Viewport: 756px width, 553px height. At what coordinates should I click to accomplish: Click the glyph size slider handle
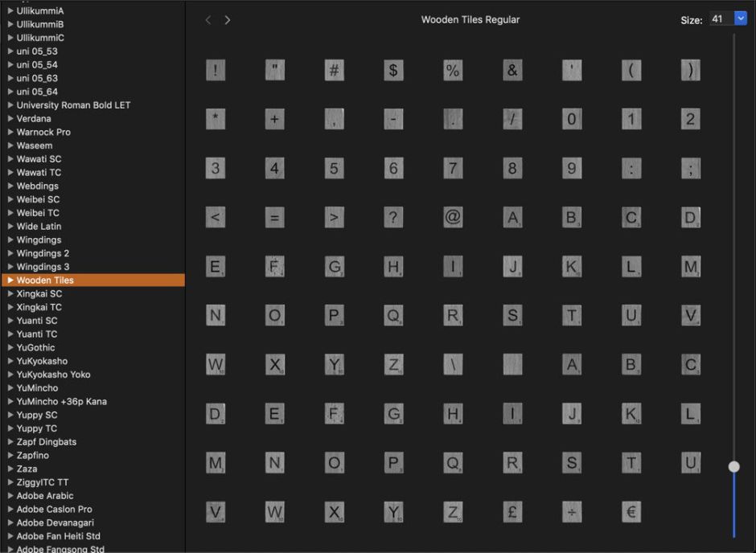(x=733, y=466)
